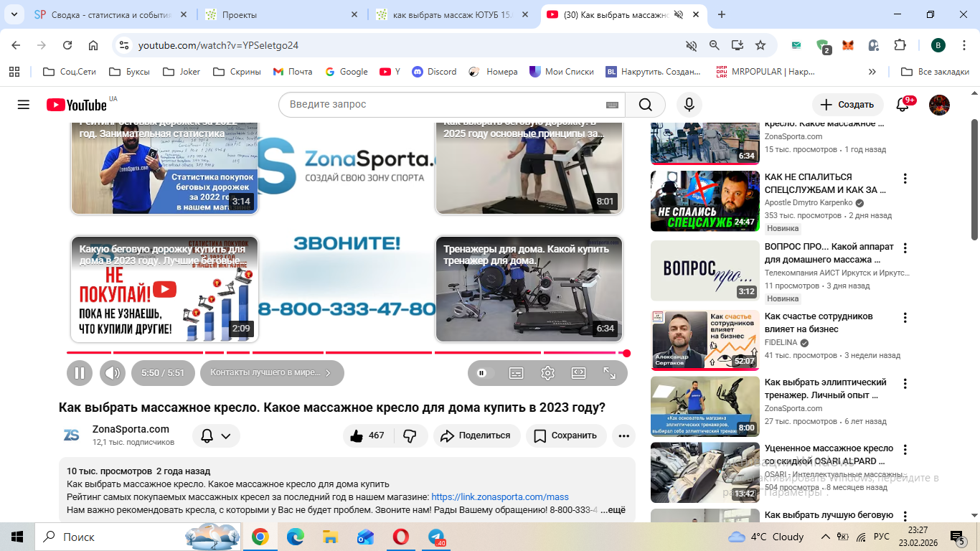This screenshot has height=551, width=980.
Task: Open the player settings gear
Action: (547, 373)
